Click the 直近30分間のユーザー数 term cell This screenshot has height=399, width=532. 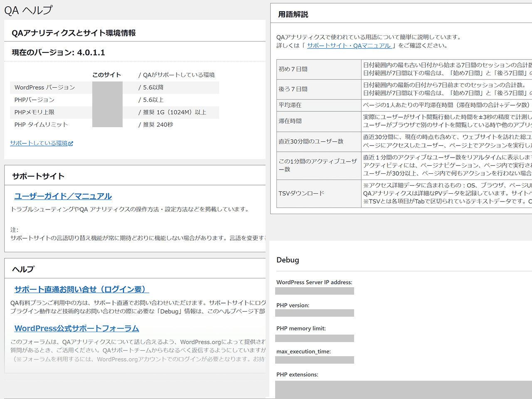pos(319,141)
